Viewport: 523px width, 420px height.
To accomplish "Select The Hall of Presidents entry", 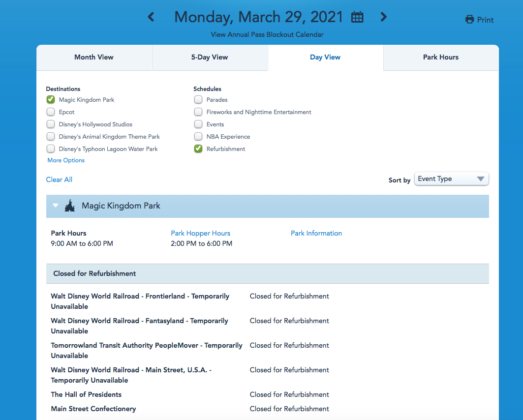I will tap(86, 394).
